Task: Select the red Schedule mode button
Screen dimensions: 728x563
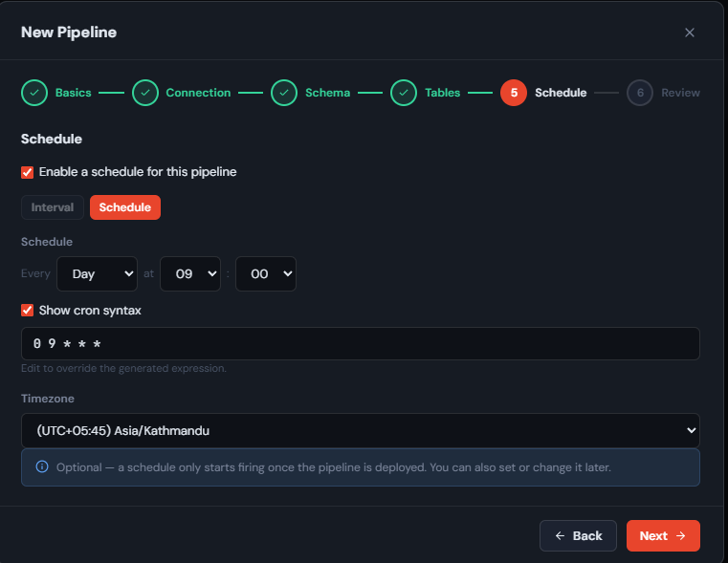Action: pos(125,207)
